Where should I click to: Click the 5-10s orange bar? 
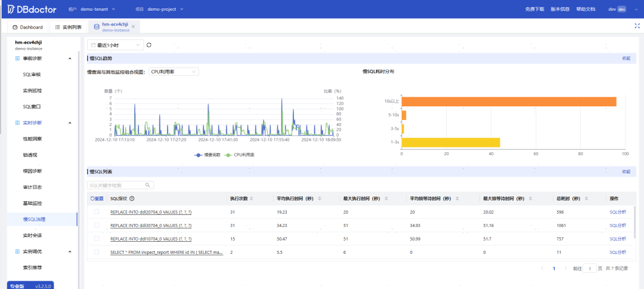[x=404, y=115]
